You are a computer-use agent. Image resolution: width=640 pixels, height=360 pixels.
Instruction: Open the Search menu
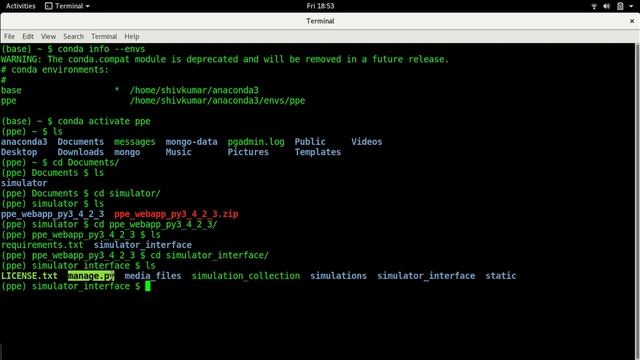pos(73,36)
